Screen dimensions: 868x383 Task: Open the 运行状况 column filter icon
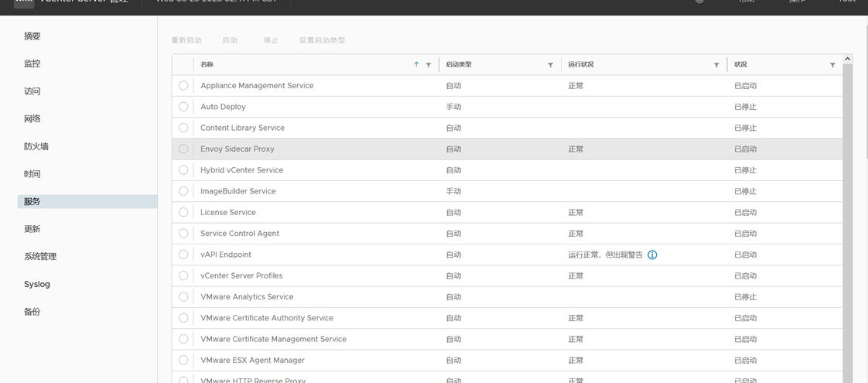click(716, 65)
